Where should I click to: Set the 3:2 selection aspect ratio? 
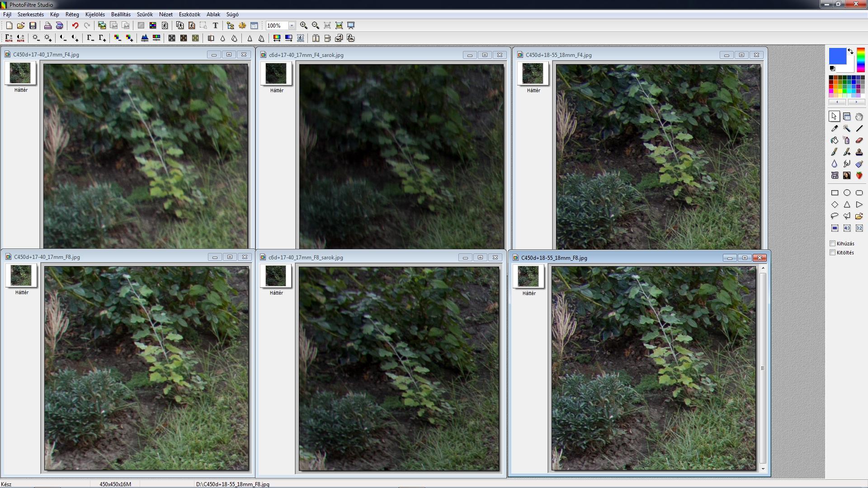click(x=859, y=228)
